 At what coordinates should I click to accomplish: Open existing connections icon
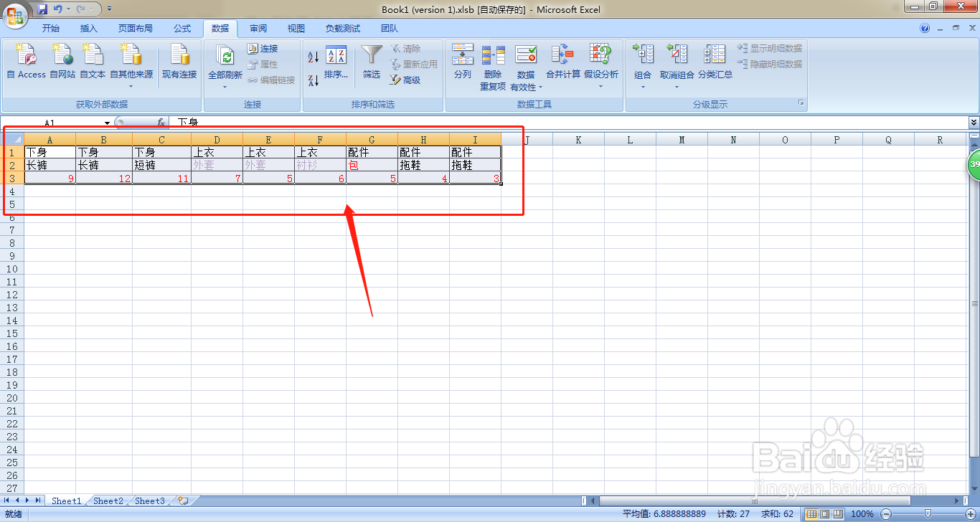pos(179,54)
